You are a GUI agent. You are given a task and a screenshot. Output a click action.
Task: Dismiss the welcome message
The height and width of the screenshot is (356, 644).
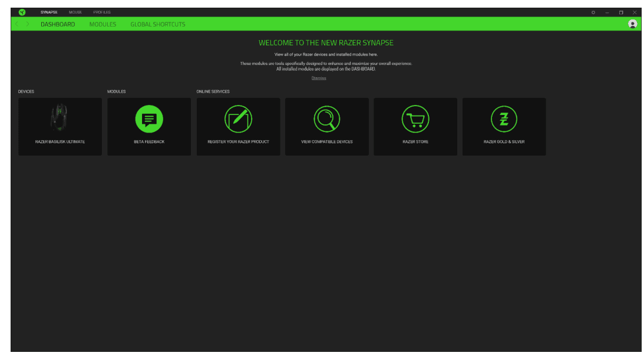coord(319,77)
